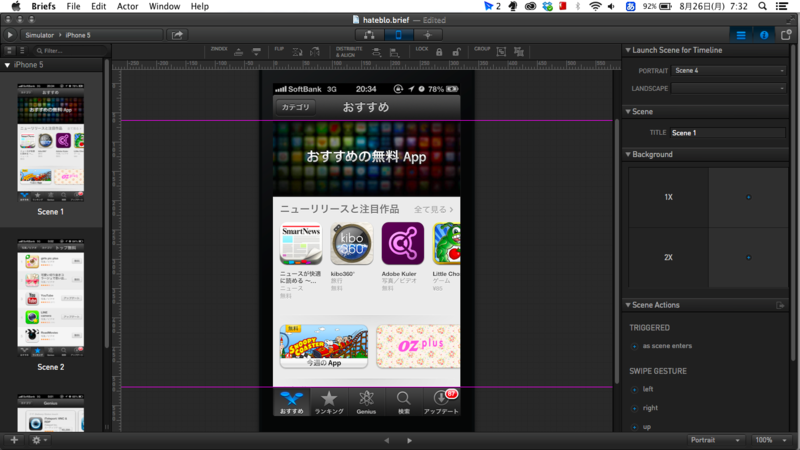Add a 2X background image
This screenshot has width=800, height=450.
748,258
